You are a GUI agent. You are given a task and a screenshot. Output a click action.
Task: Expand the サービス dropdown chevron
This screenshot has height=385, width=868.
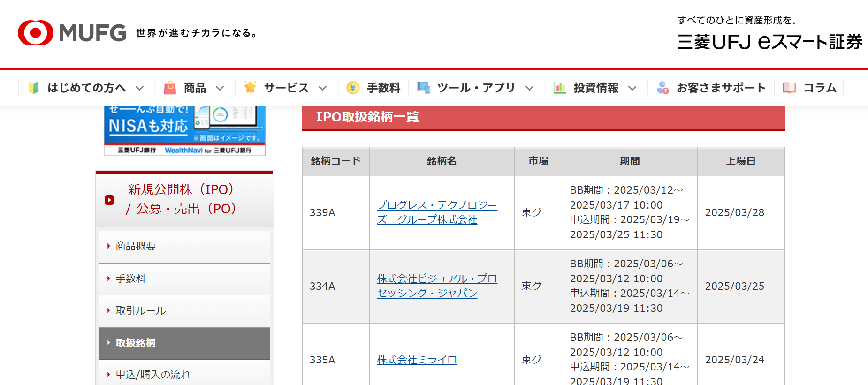(x=322, y=88)
